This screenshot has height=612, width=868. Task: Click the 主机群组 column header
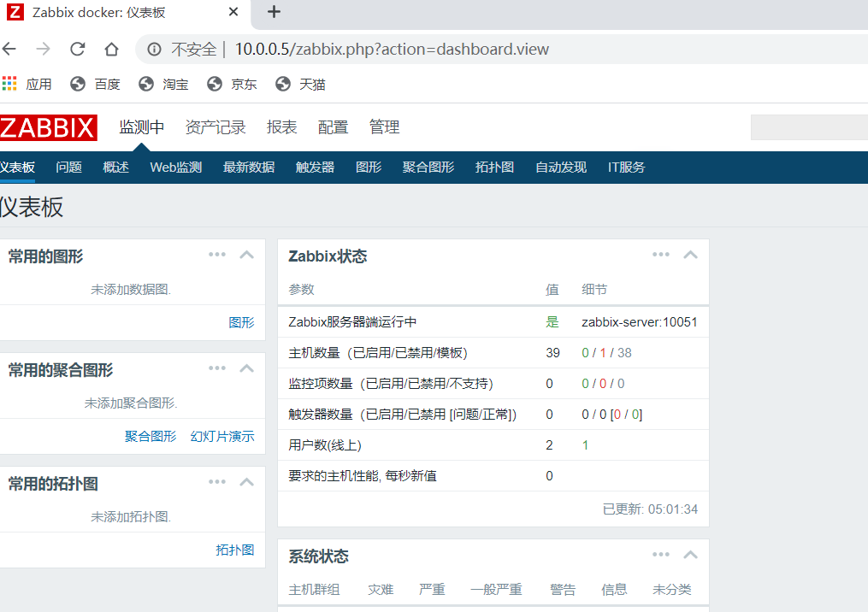(315, 590)
